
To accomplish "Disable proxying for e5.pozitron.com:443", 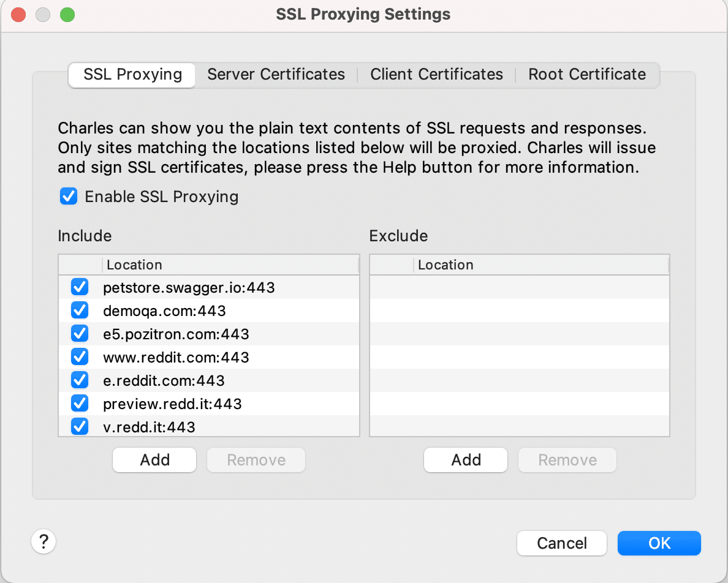I will point(79,333).
